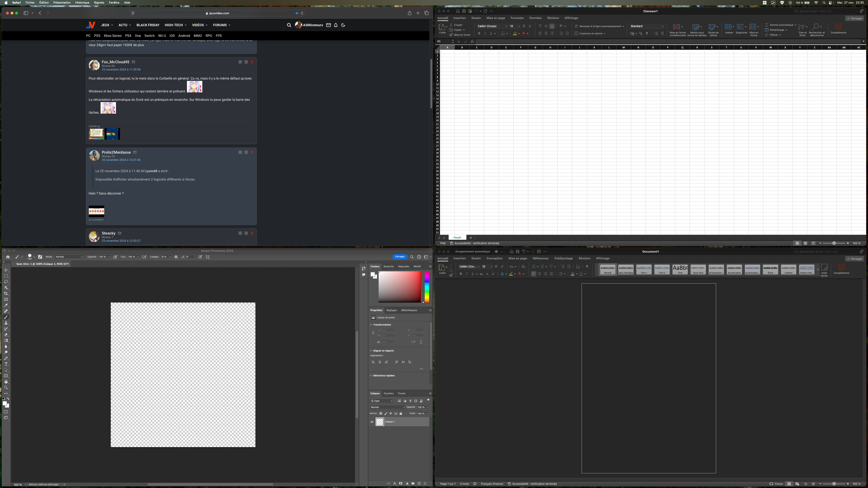The width and height of the screenshot is (868, 488).
Task: Open brush smoothing options gear icon
Action: tap(176, 257)
